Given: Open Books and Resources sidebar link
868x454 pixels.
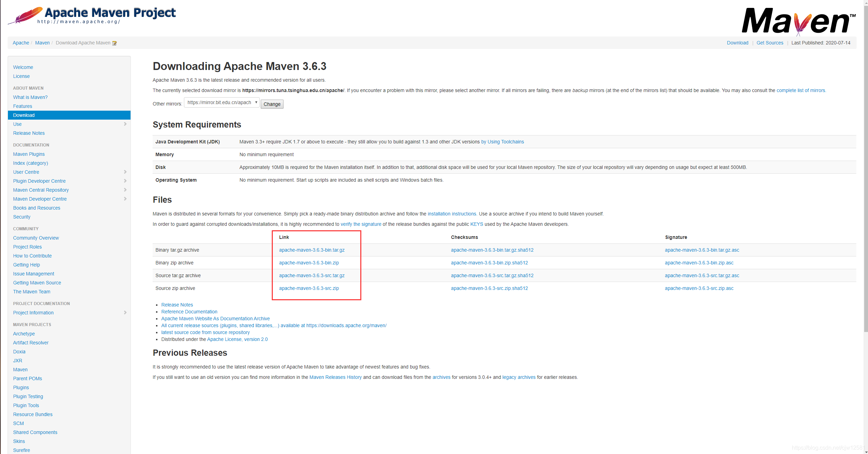Looking at the screenshot, I should [x=37, y=208].
